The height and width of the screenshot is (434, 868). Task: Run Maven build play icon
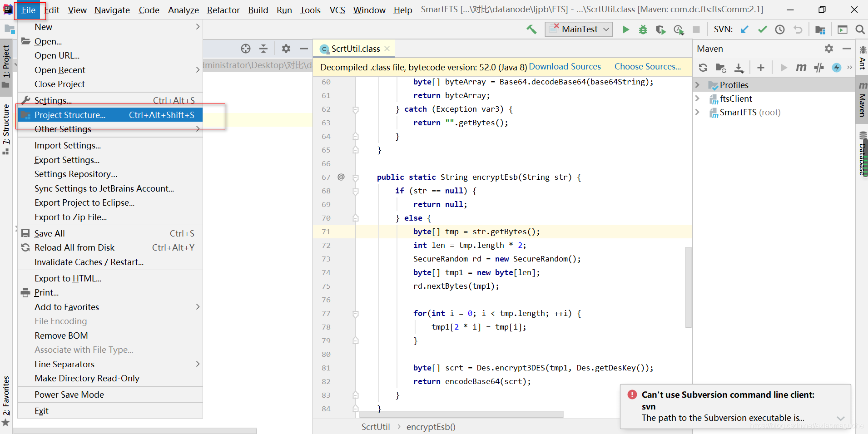pyautogui.click(x=784, y=68)
